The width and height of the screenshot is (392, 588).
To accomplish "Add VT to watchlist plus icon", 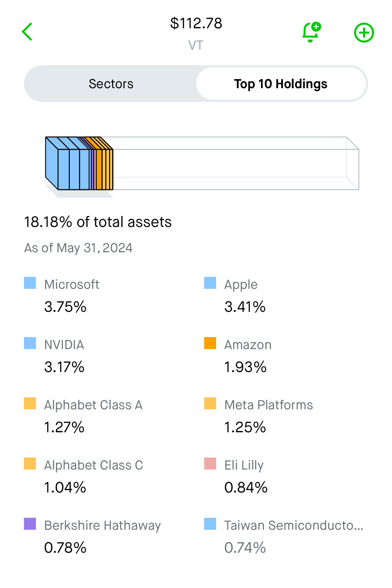I will click(364, 33).
